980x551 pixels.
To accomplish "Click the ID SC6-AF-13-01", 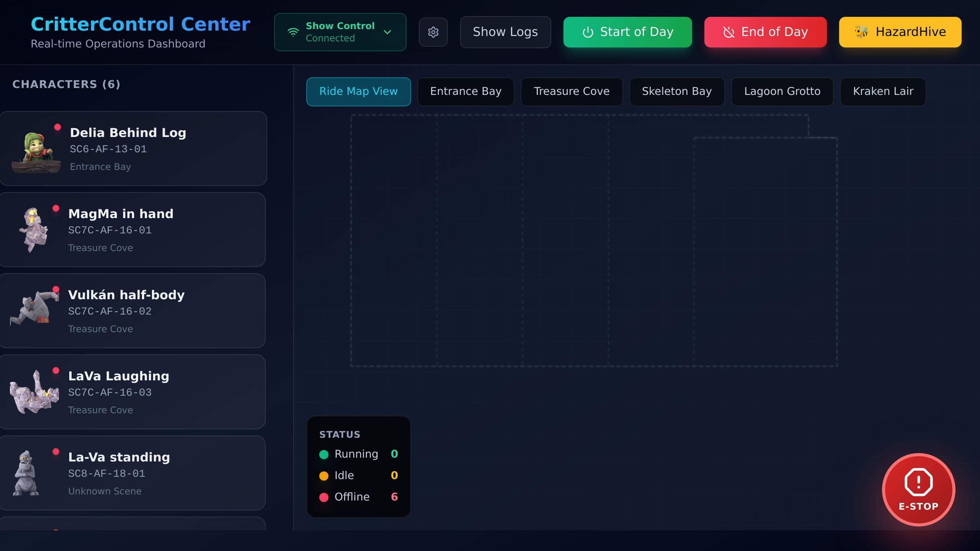I will [108, 149].
